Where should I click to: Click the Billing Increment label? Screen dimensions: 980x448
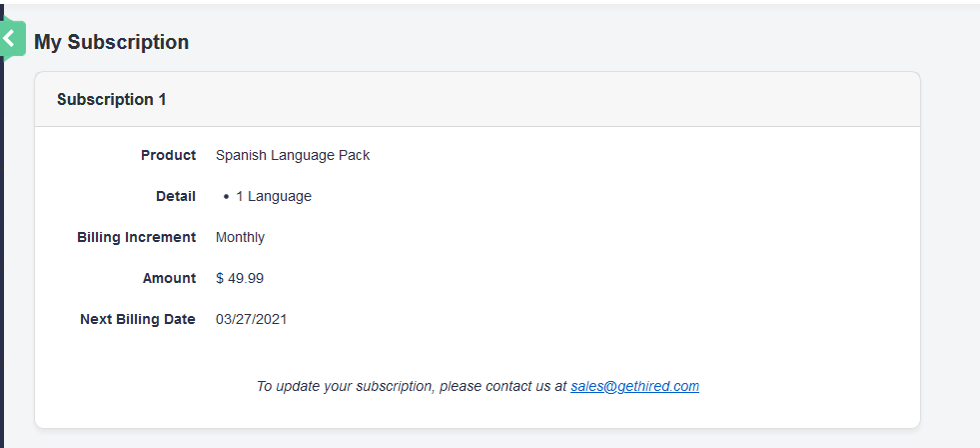(x=136, y=237)
